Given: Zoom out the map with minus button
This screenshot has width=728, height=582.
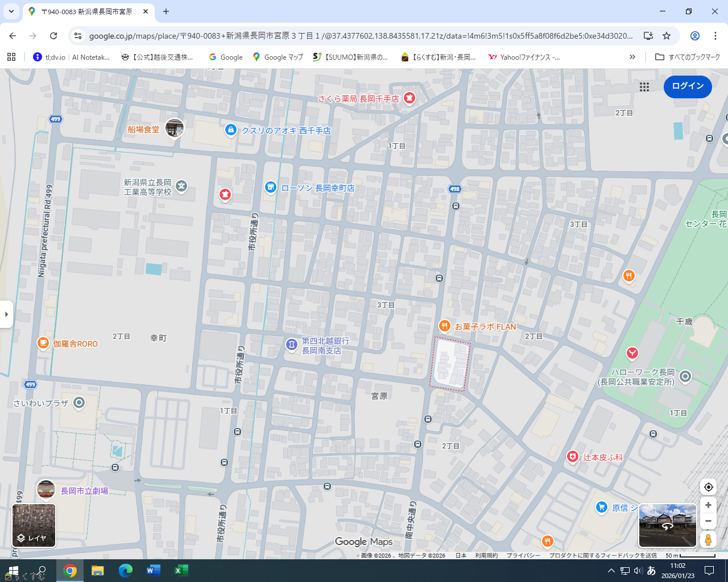Looking at the screenshot, I should pyautogui.click(x=708, y=521).
